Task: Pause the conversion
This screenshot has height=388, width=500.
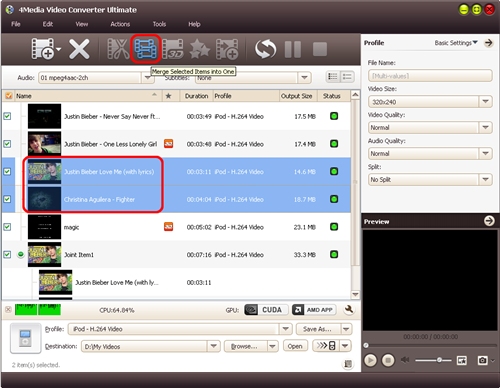Action: [293, 49]
